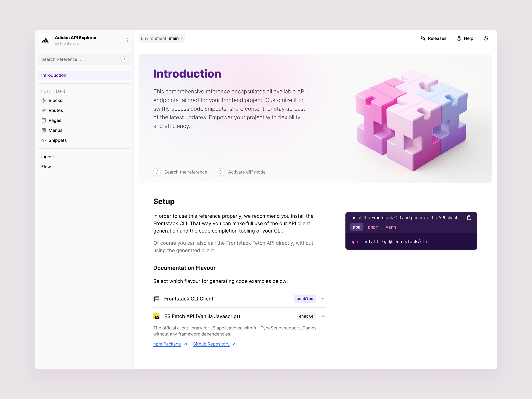Expand the Frontstack CLI Client section
Image resolution: width=532 pixels, height=399 pixels.
323,298
